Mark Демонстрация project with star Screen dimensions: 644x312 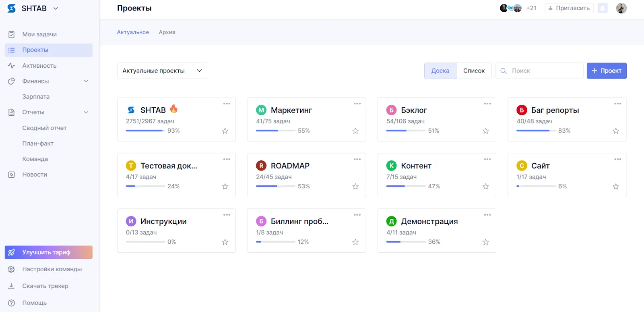click(485, 242)
